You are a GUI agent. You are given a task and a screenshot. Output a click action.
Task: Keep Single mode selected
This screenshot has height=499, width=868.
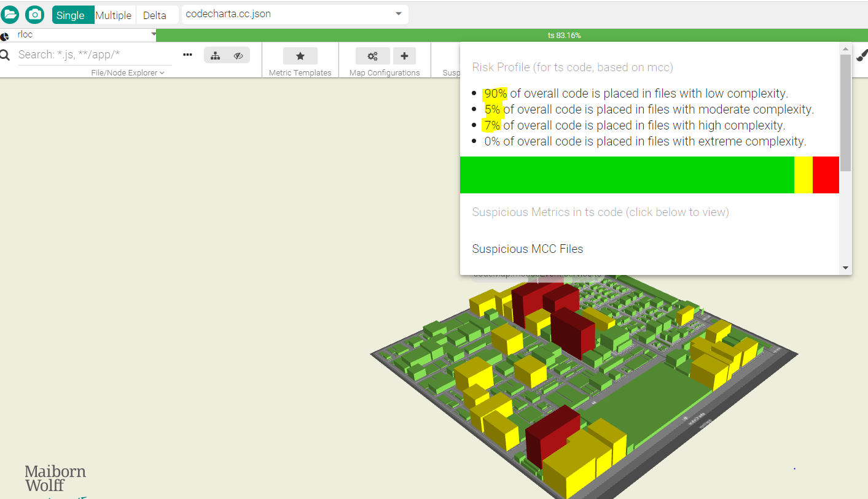pos(73,15)
